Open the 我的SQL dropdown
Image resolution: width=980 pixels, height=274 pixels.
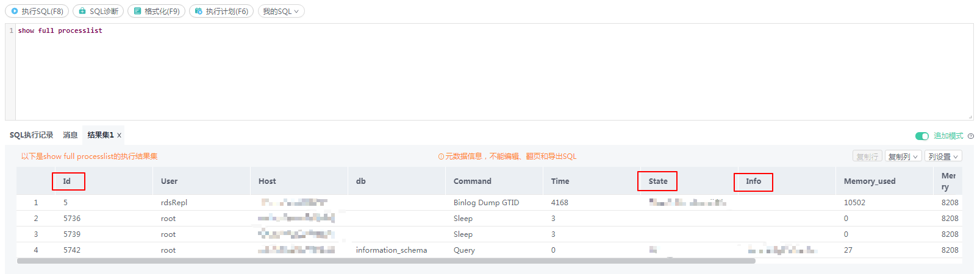click(x=281, y=11)
